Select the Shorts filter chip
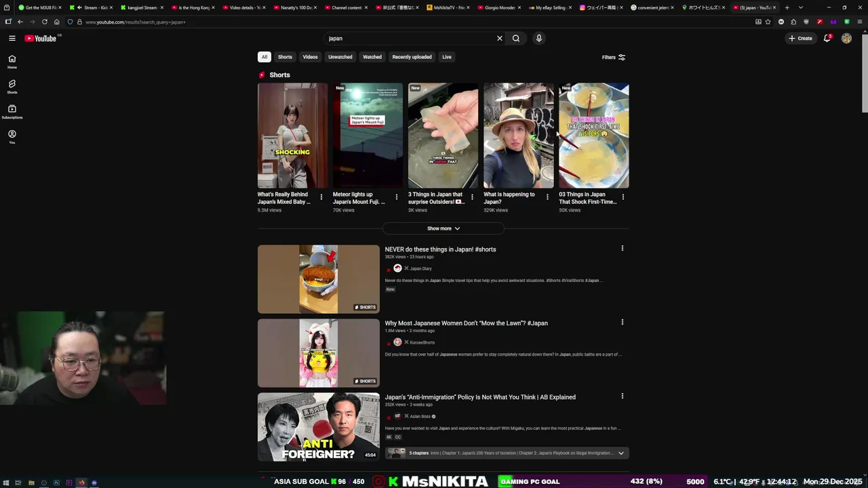This screenshot has width=868, height=488. [285, 57]
